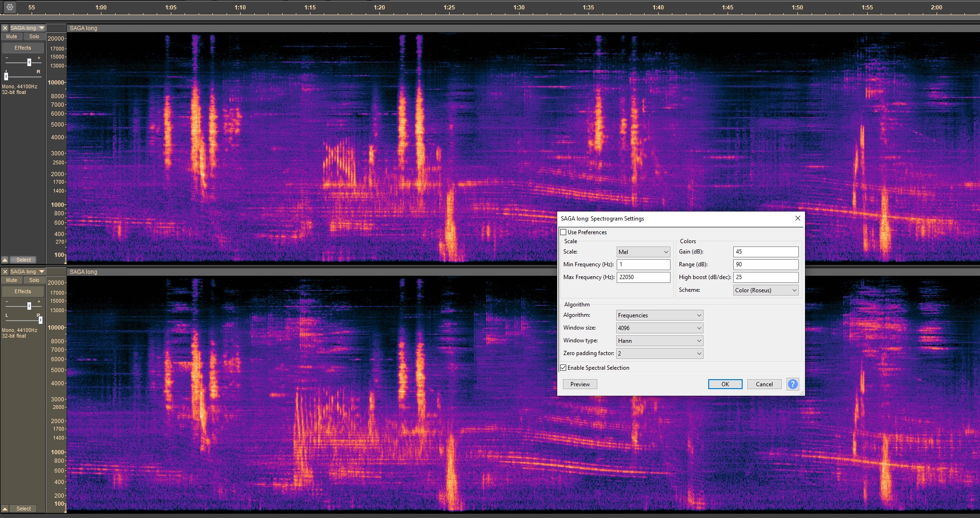Viewport: 980px width, 518px height.
Task: Click the upper track's pan slider handle
Action: tap(6, 76)
